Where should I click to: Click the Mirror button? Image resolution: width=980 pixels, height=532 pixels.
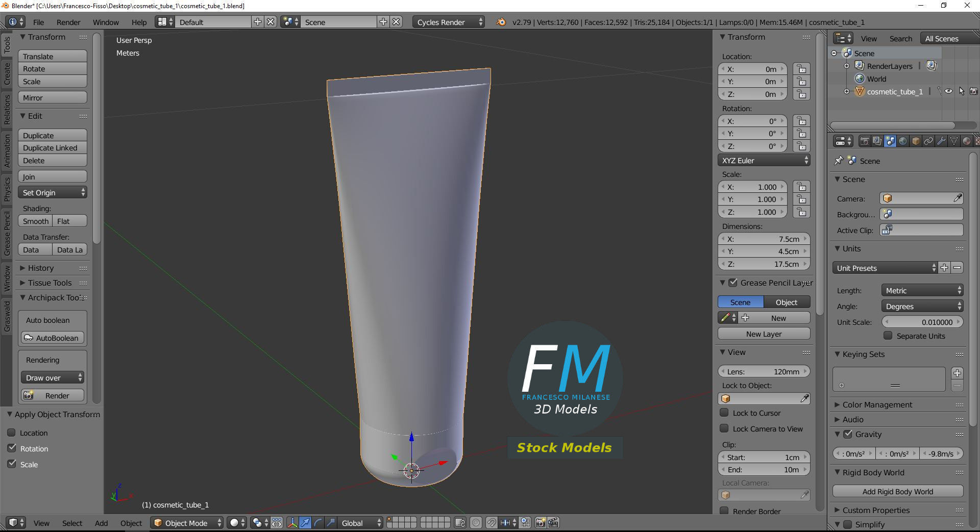53,97
